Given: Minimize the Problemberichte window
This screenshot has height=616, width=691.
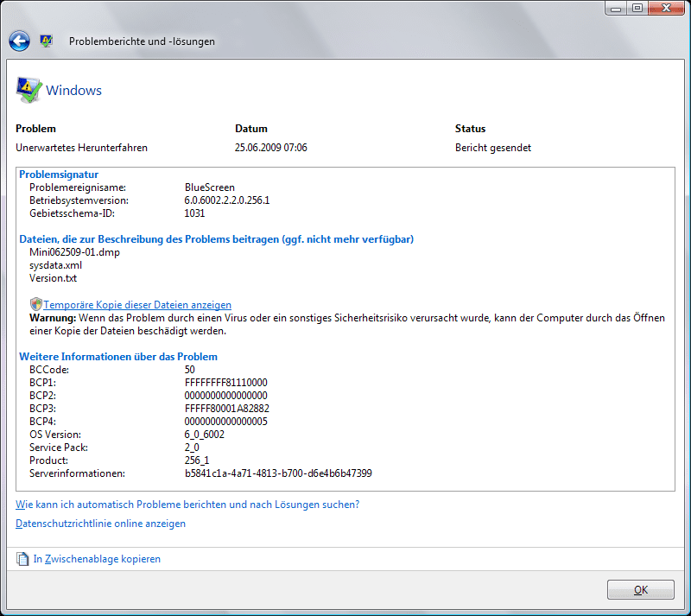Looking at the screenshot, I should (x=616, y=8).
